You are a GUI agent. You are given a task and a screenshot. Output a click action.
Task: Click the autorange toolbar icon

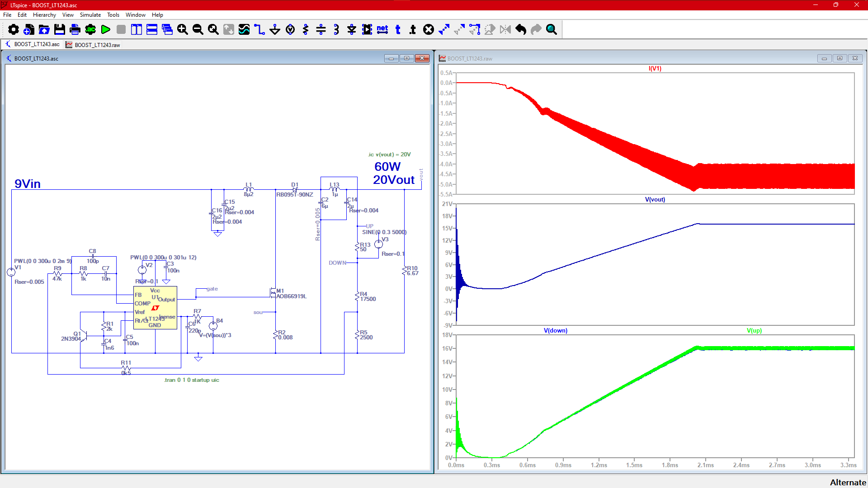coord(229,30)
